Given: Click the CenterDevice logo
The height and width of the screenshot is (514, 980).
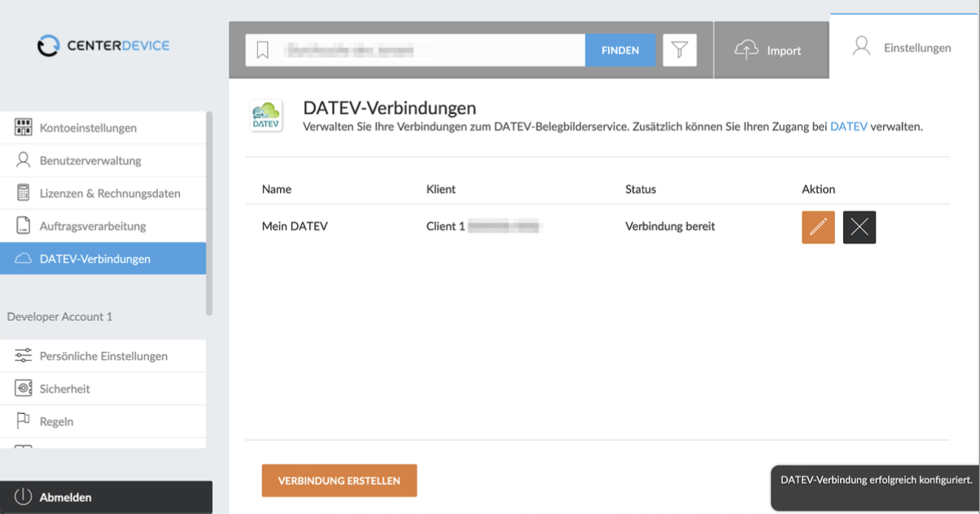Looking at the screenshot, I should click(103, 46).
